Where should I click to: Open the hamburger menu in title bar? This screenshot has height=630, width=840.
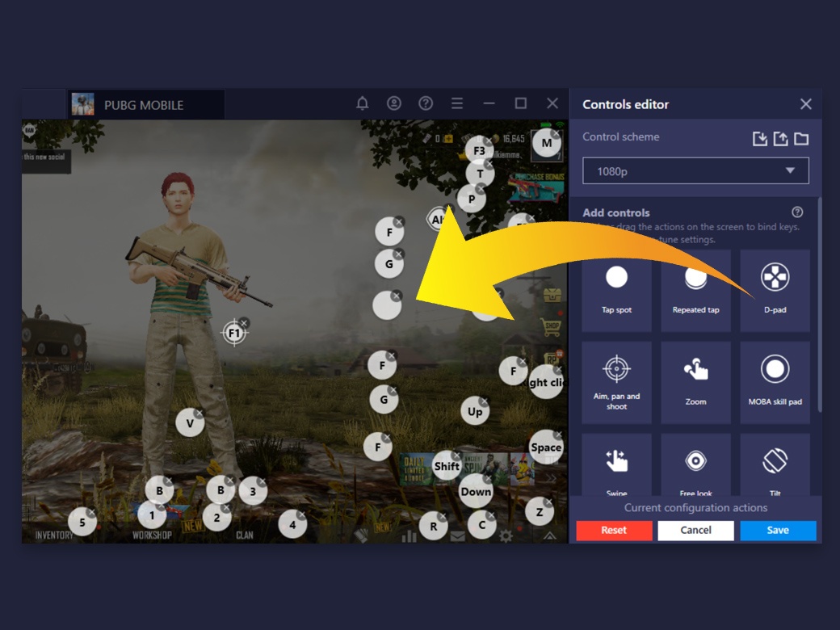click(x=457, y=103)
